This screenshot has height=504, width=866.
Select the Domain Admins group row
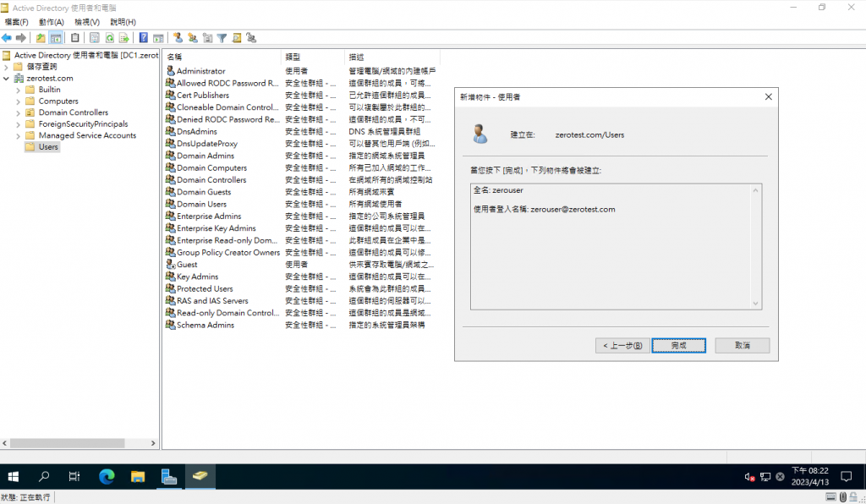[301, 156]
